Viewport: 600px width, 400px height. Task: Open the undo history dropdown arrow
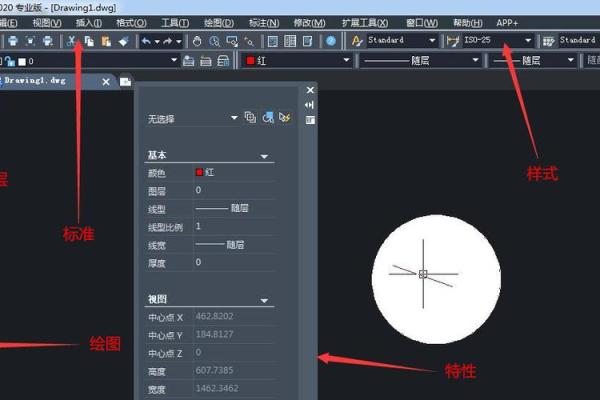click(157, 41)
